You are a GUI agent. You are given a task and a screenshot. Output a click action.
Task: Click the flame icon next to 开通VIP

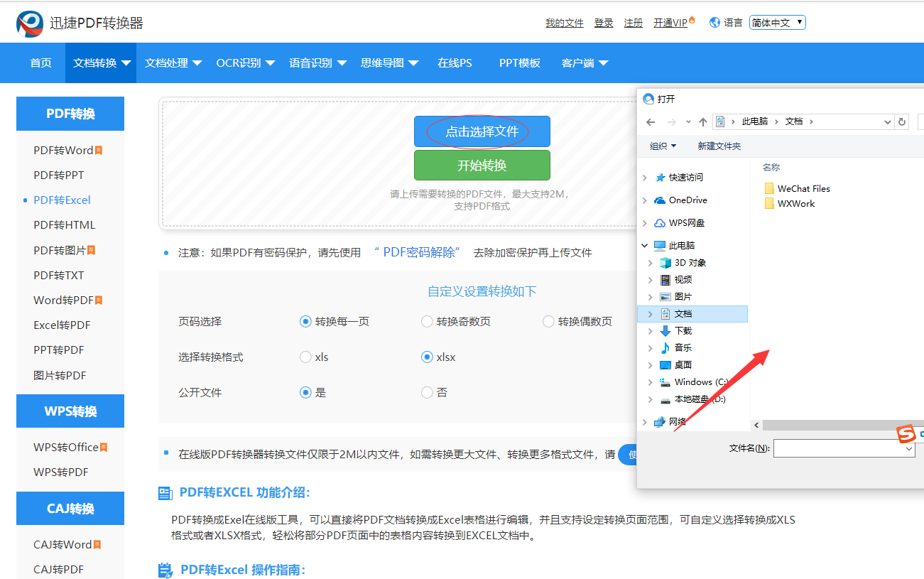pyautogui.click(x=692, y=21)
